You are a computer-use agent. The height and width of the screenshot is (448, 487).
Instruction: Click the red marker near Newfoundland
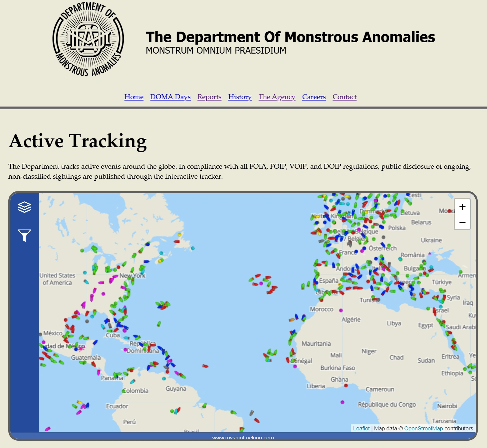click(176, 241)
